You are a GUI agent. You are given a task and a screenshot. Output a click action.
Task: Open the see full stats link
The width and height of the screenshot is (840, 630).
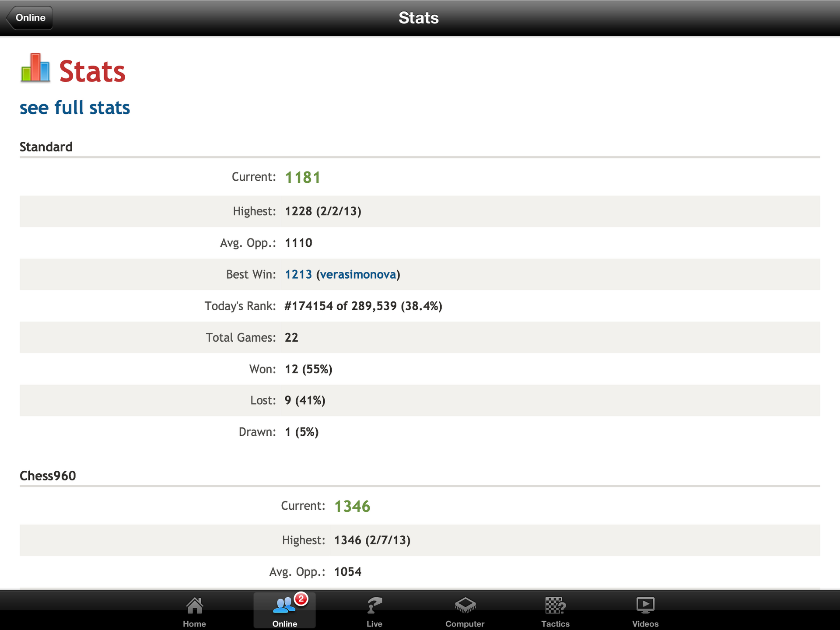pos(75,108)
